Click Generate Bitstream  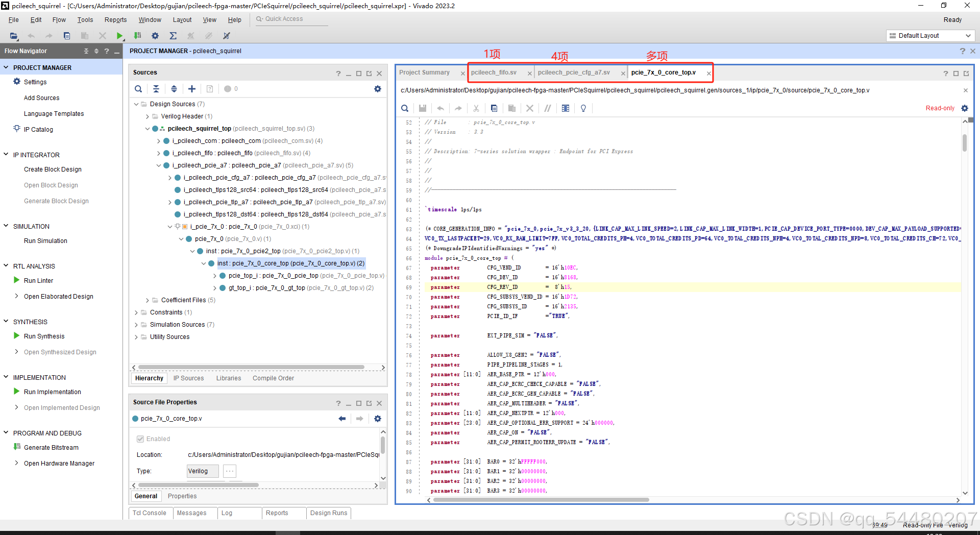coord(51,448)
